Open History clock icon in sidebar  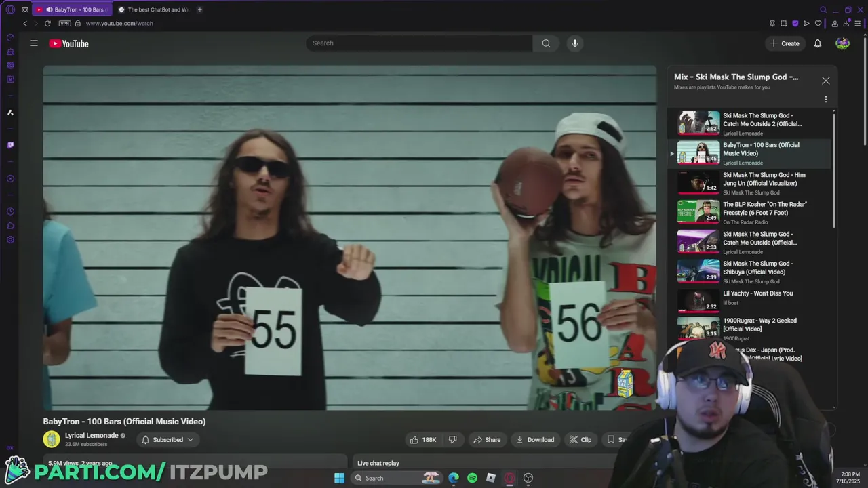10,211
